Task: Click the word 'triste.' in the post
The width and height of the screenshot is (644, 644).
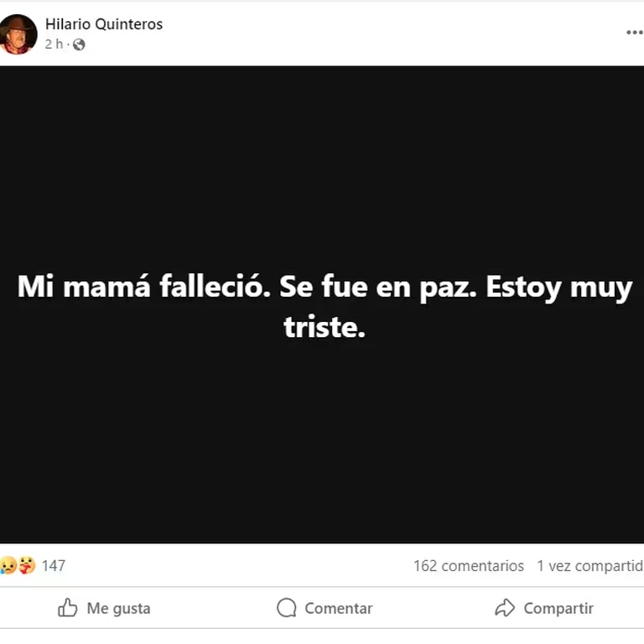Action: [x=325, y=327]
